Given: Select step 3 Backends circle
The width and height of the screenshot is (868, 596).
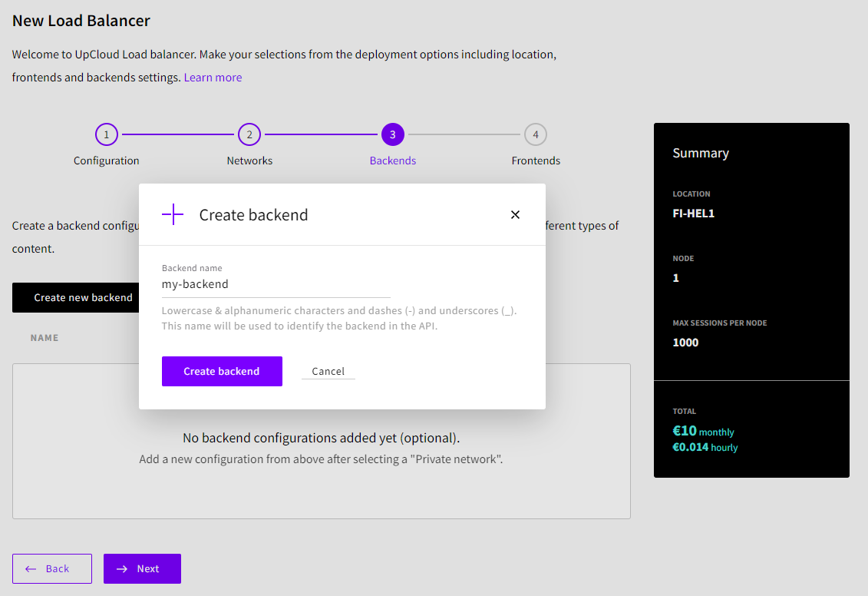Looking at the screenshot, I should 392,134.
